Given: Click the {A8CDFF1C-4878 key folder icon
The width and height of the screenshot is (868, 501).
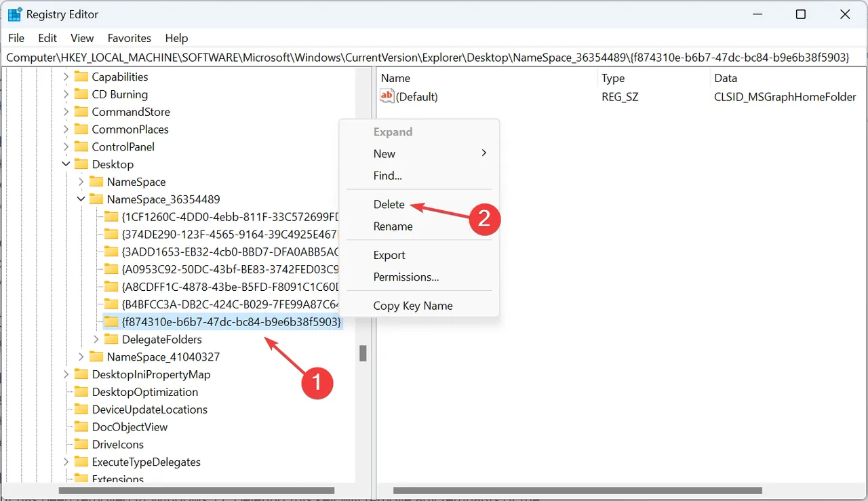Looking at the screenshot, I should [111, 287].
